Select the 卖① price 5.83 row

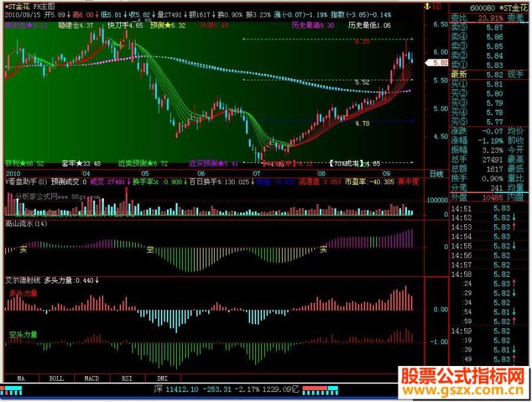490,65
